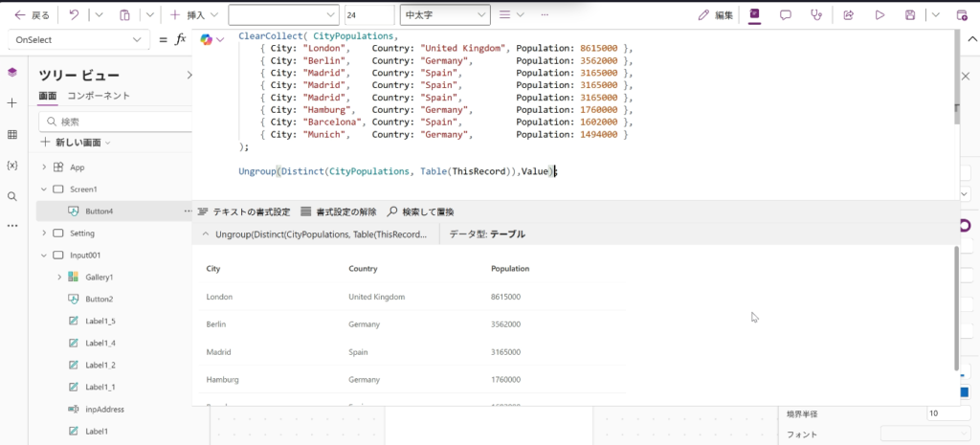Click the 検索 field in tree view
This screenshot has height=445, width=980.
(113, 122)
